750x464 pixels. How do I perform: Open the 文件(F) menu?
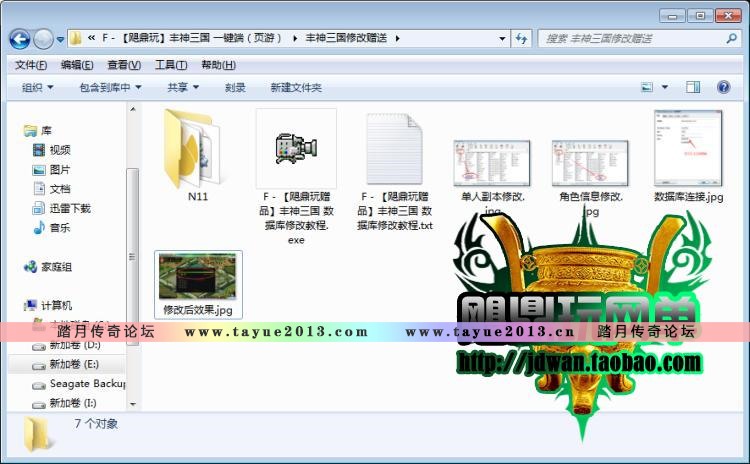(x=31, y=65)
